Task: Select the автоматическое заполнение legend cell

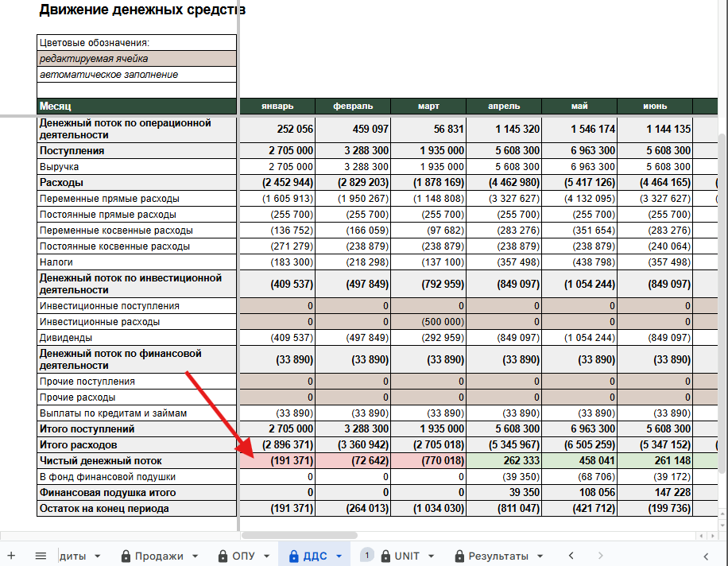Action: (x=137, y=74)
